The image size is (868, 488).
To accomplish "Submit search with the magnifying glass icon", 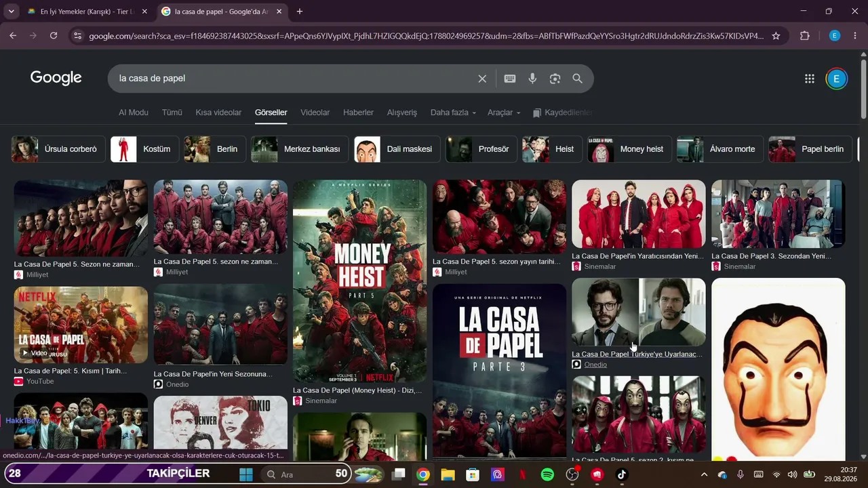I will pos(577,79).
